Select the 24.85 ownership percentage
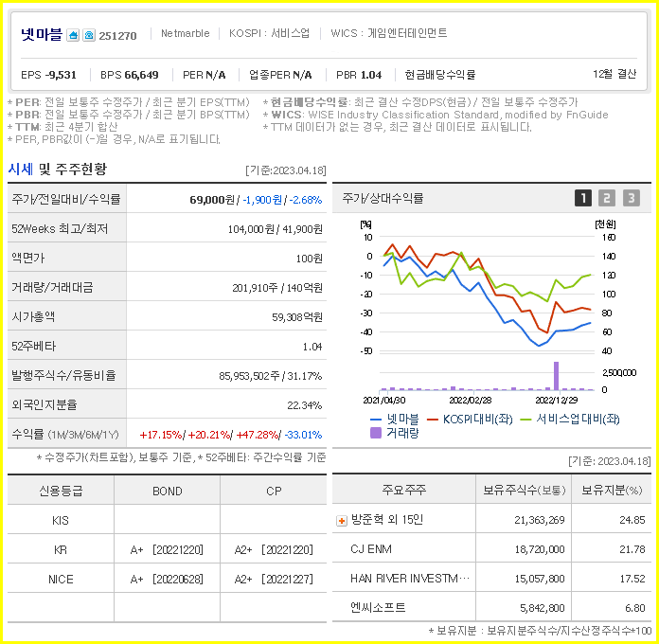The width and height of the screenshot is (659, 644). 632,521
